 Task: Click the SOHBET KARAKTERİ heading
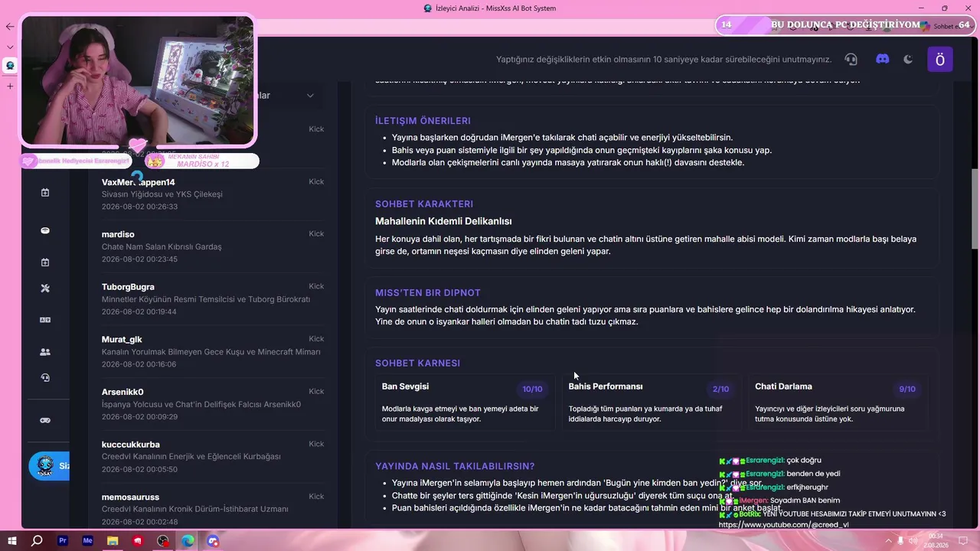pyautogui.click(x=424, y=204)
